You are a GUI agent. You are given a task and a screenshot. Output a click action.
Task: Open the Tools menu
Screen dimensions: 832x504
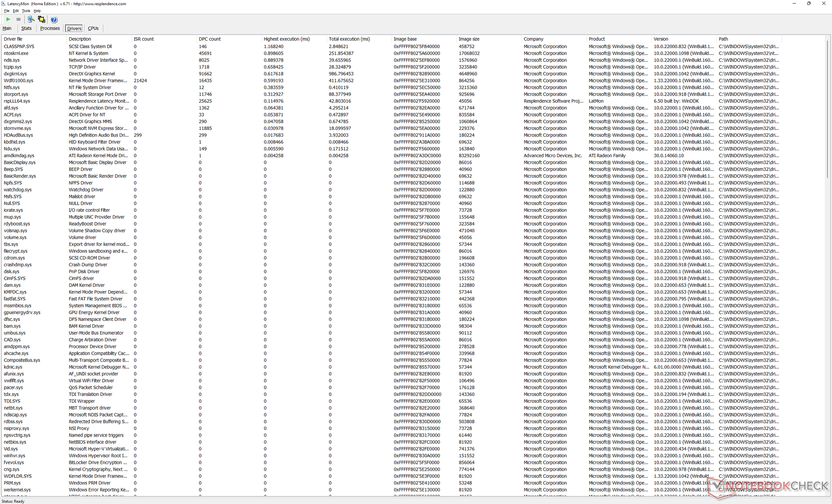pos(26,11)
